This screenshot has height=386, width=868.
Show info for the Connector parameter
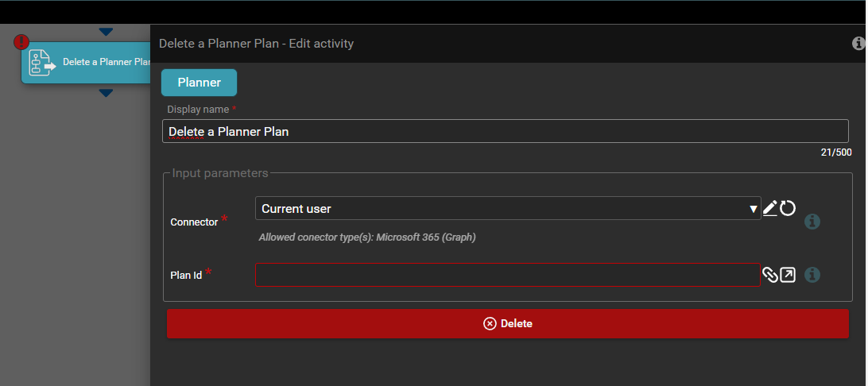(812, 222)
